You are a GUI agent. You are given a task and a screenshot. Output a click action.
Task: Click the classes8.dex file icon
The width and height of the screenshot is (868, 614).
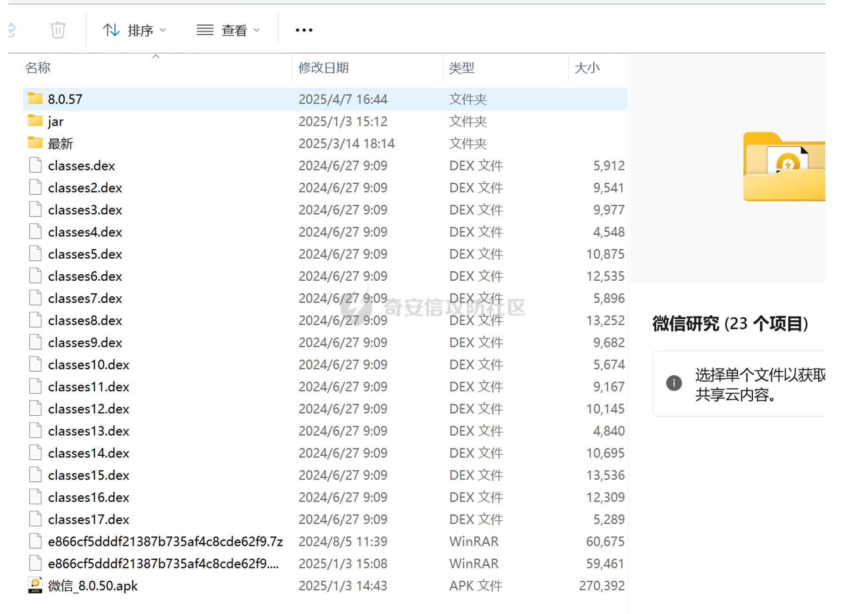click(35, 320)
